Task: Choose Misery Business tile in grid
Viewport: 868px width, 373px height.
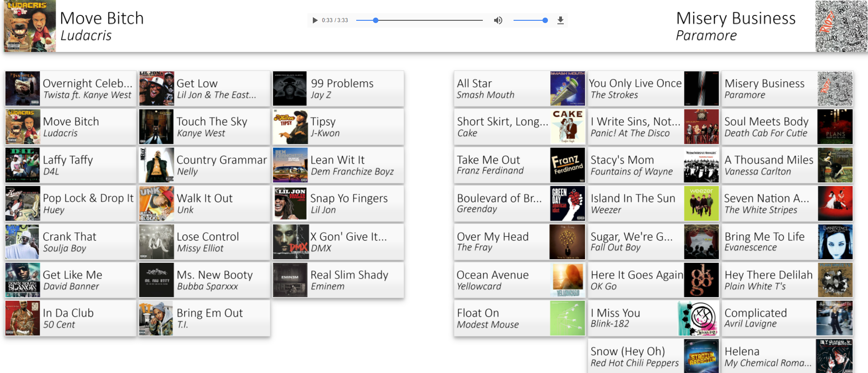Action: pos(787,89)
